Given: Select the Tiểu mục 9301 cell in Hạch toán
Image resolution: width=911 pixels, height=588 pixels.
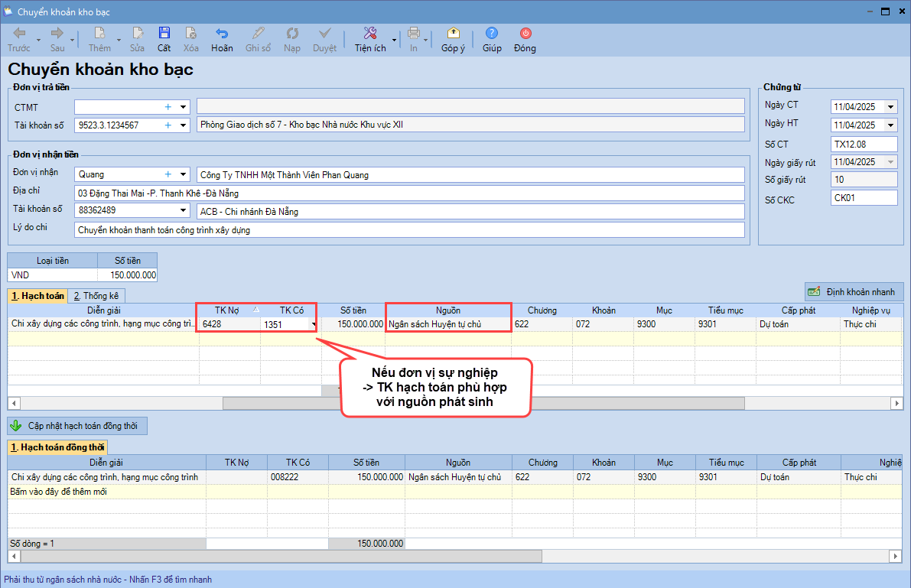Looking at the screenshot, I should [x=725, y=324].
